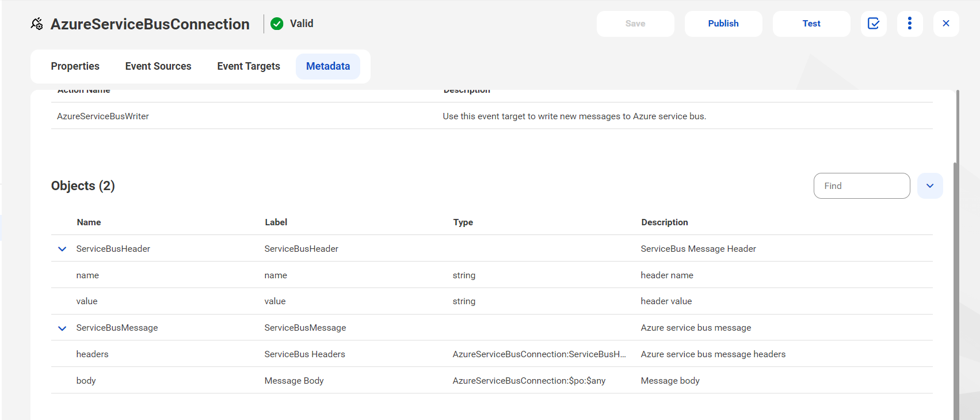Click the 'header name' description
The image size is (980, 420).
click(667, 275)
